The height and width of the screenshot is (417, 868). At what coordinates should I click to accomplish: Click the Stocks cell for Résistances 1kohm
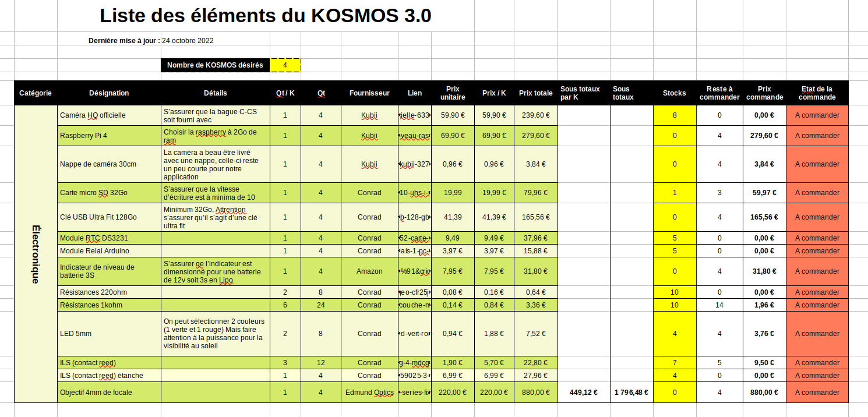pyautogui.click(x=675, y=305)
